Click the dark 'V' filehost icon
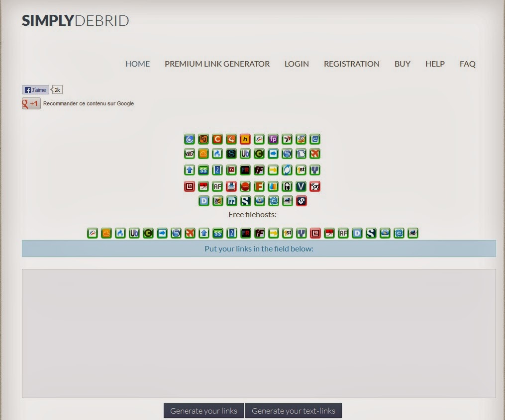505x420 pixels. (x=301, y=186)
